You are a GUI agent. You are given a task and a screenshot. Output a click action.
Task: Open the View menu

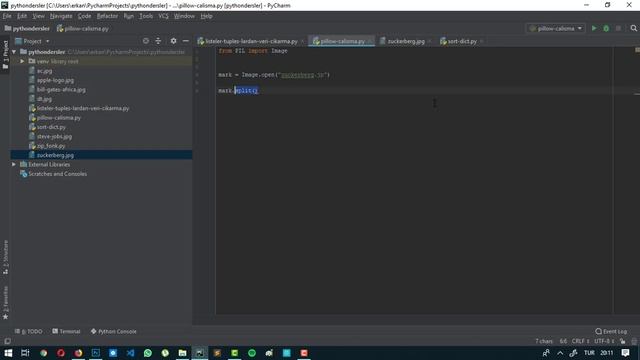38,16
